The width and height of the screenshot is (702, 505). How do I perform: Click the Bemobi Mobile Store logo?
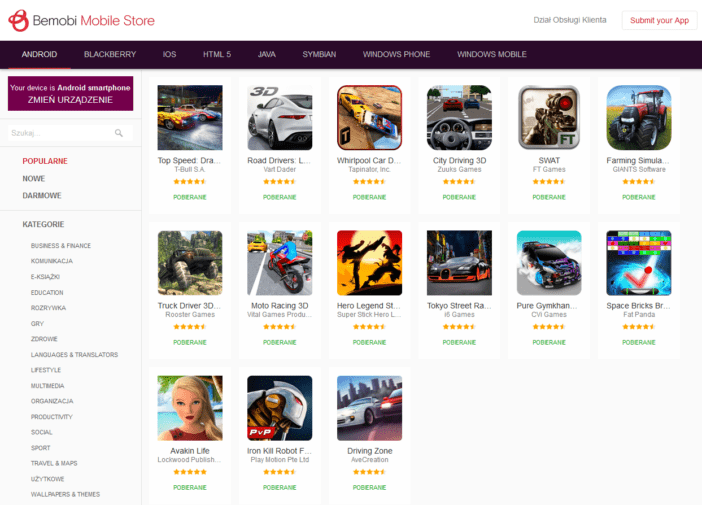[81, 21]
